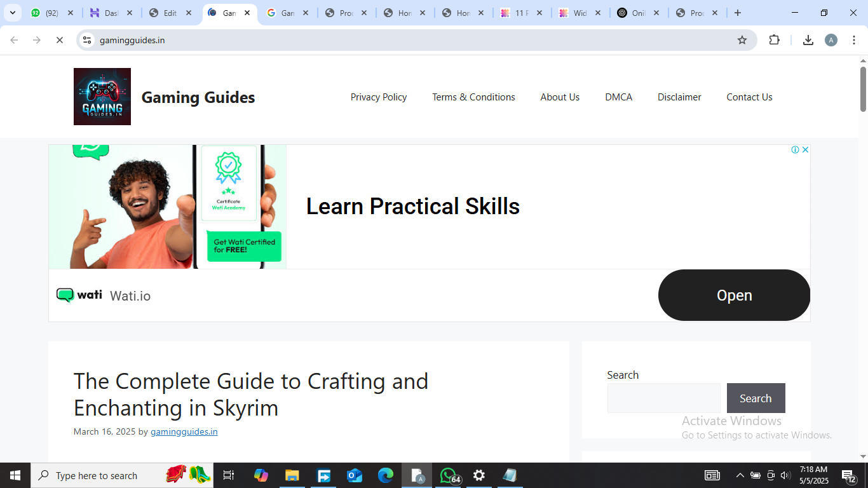Click the browser forward arrow

[x=37, y=40]
